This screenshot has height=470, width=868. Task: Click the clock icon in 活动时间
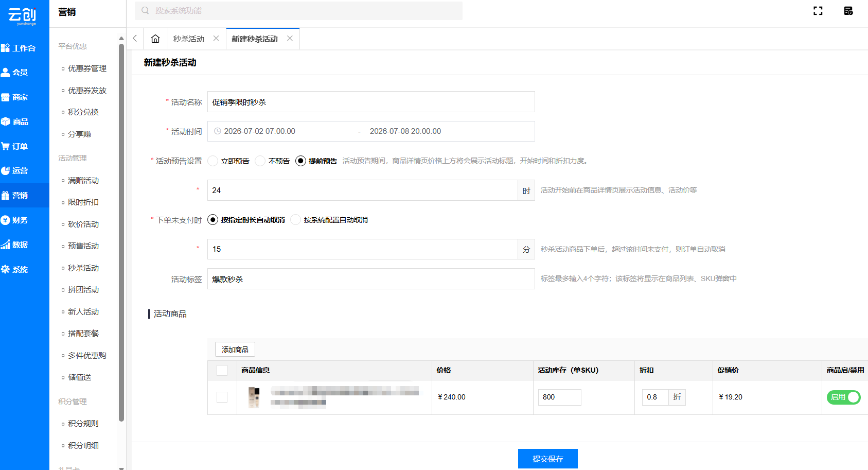click(217, 131)
